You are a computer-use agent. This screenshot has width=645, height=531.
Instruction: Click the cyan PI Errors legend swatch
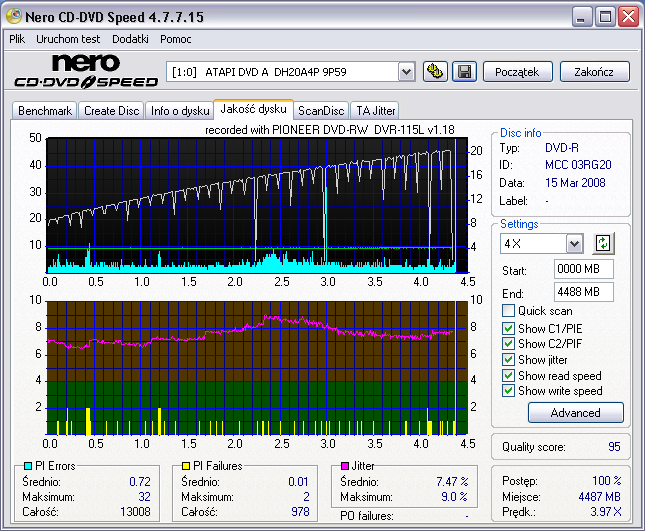click(28, 466)
